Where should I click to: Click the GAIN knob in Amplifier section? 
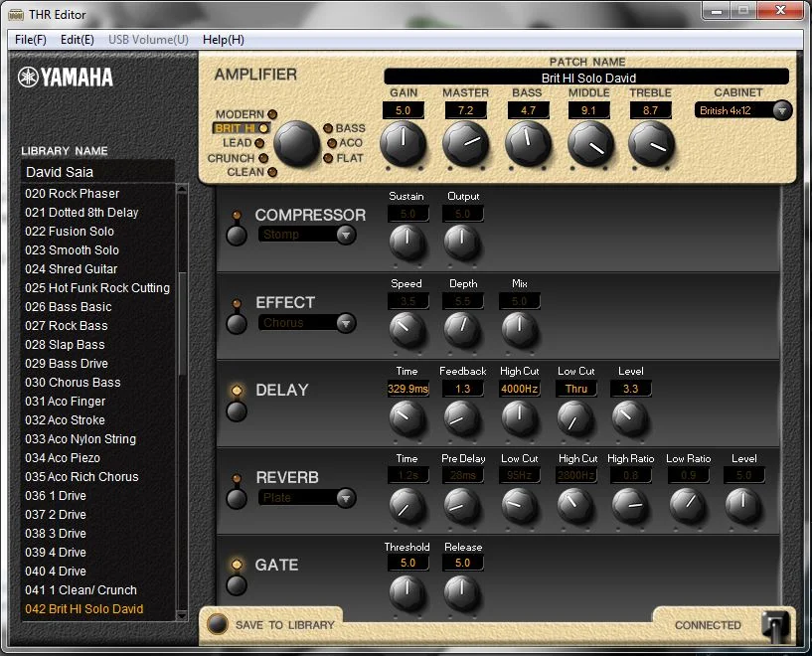(x=403, y=145)
